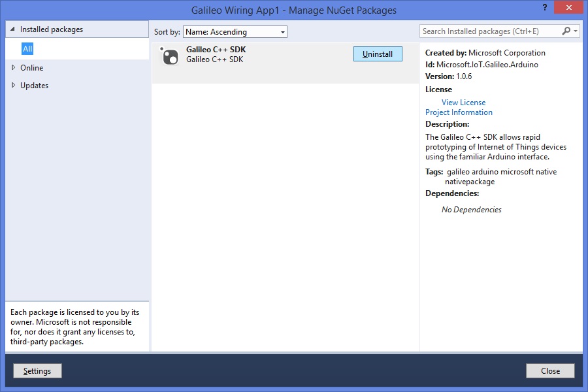Click the Close button at bottom
Image resolution: width=588 pixels, height=392 pixels.
point(550,371)
